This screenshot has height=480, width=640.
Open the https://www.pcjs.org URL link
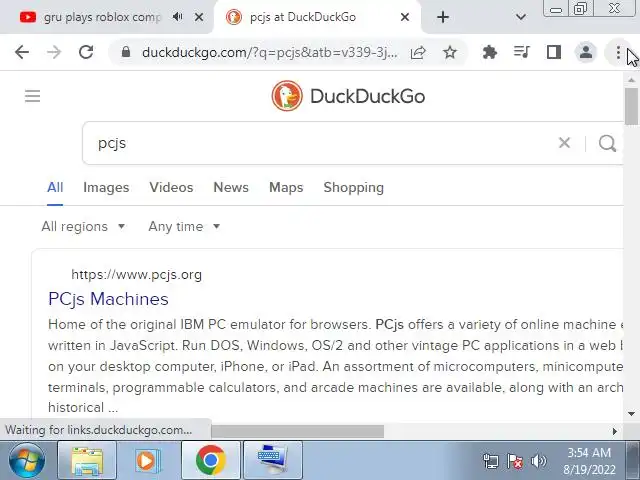(136, 275)
